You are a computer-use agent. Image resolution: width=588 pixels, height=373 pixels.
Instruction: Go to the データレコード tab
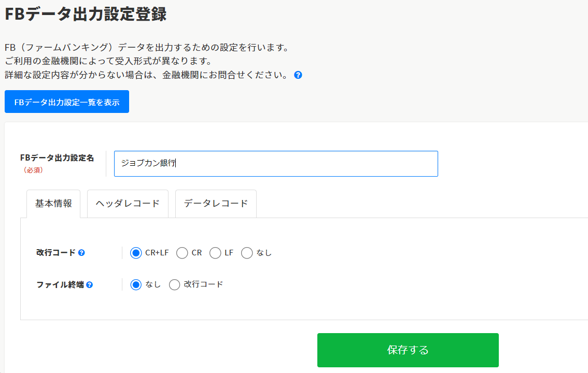point(216,204)
